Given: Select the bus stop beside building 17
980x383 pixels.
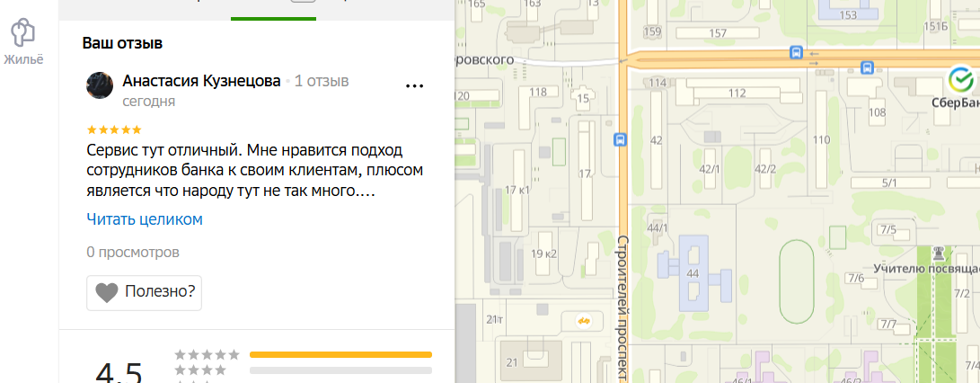Looking at the screenshot, I should click(x=620, y=139).
